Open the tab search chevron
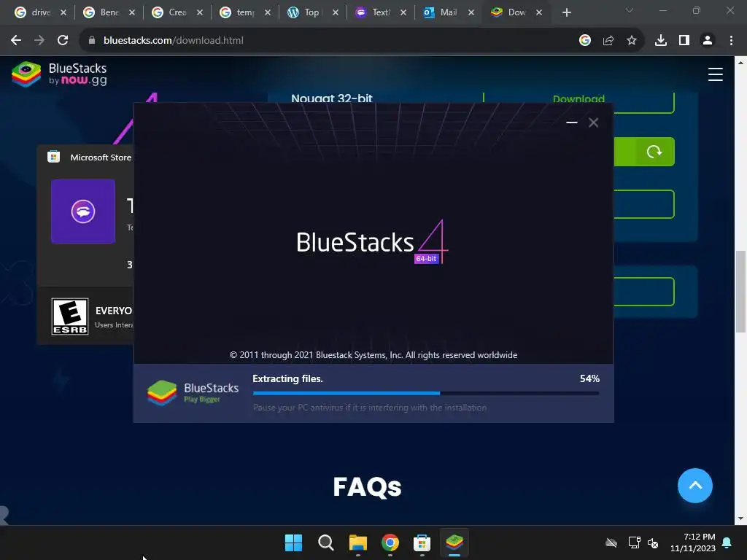 (x=630, y=10)
